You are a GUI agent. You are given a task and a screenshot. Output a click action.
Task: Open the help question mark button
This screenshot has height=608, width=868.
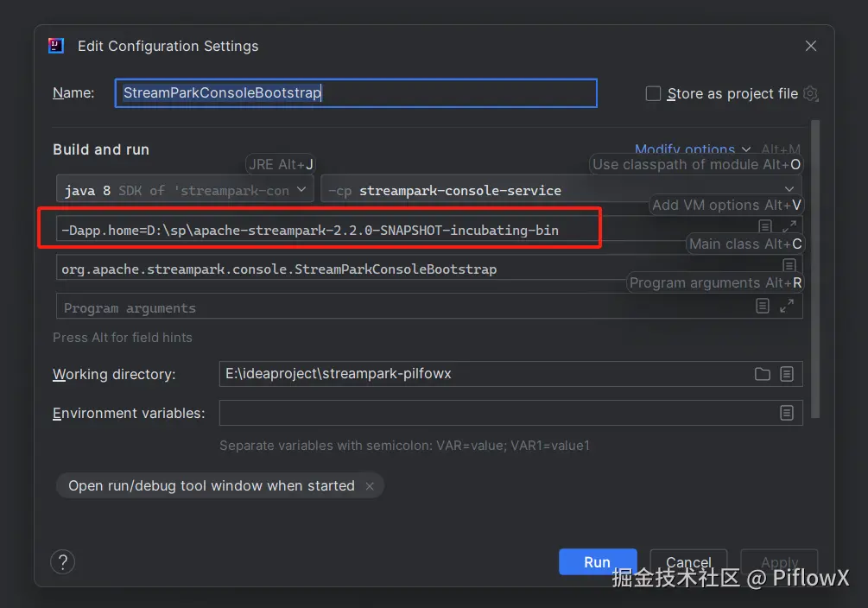(62, 562)
